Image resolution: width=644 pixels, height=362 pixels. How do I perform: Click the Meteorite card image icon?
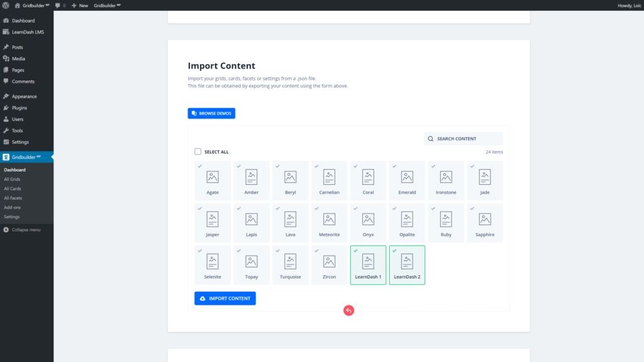click(x=329, y=219)
